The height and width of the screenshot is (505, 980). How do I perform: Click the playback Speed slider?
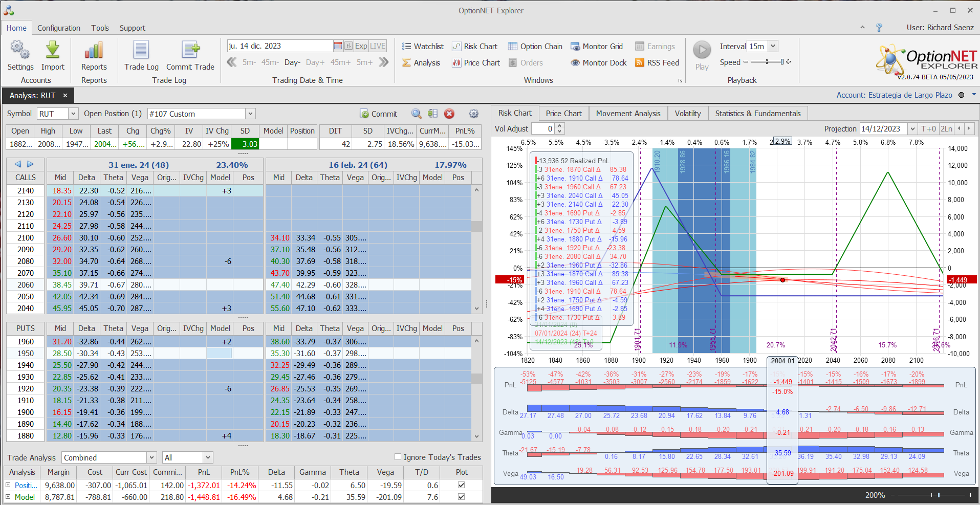pyautogui.click(x=767, y=62)
